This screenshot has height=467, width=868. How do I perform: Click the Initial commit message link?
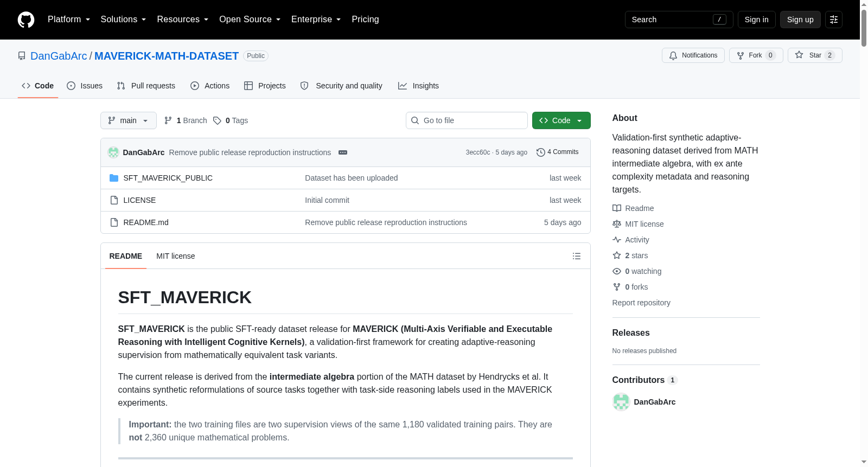(327, 200)
